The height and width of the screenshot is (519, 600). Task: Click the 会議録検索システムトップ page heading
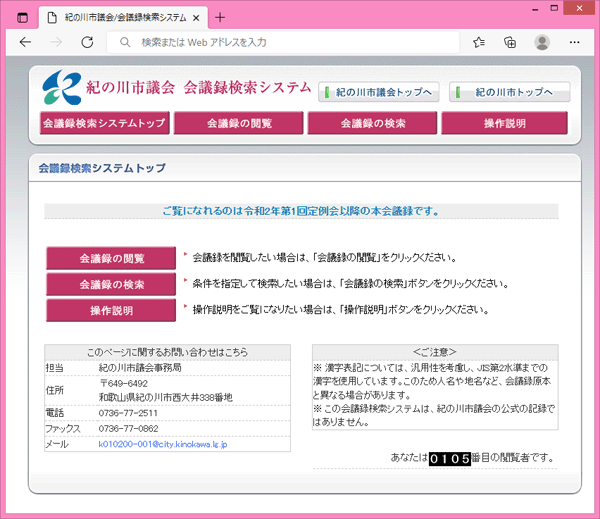(102, 168)
